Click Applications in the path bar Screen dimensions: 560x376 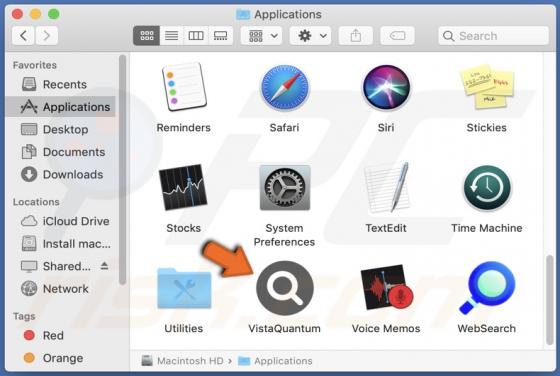pos(275,361)
